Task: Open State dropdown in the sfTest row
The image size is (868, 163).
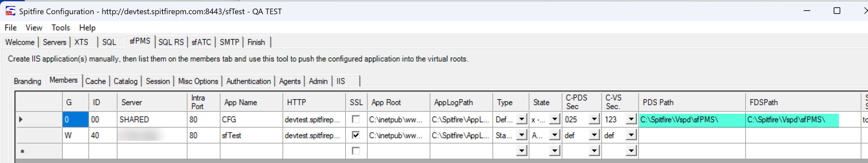Action: click(554, 135)
